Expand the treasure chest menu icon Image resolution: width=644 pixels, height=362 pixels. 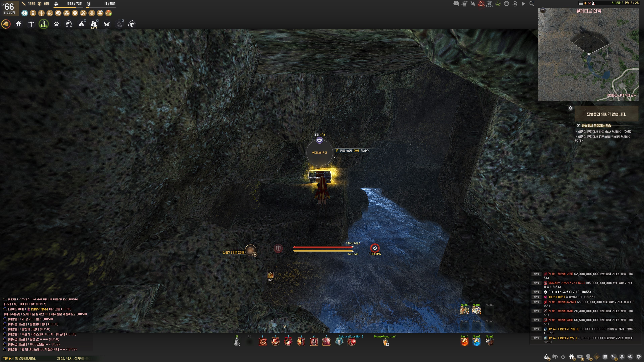(x=456, y=4)
